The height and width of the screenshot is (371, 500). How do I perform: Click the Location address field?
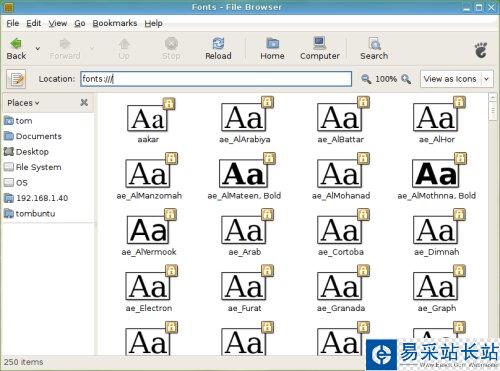[216, 79]
